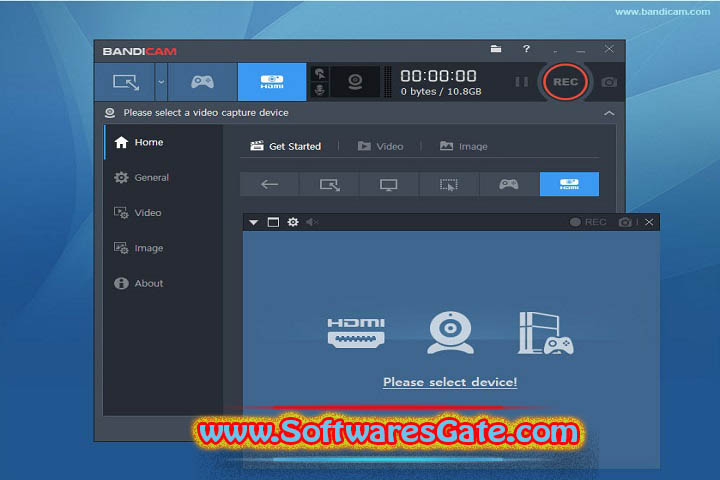
Task: Click the BANDICAM logo
Action: pos(140,51)
